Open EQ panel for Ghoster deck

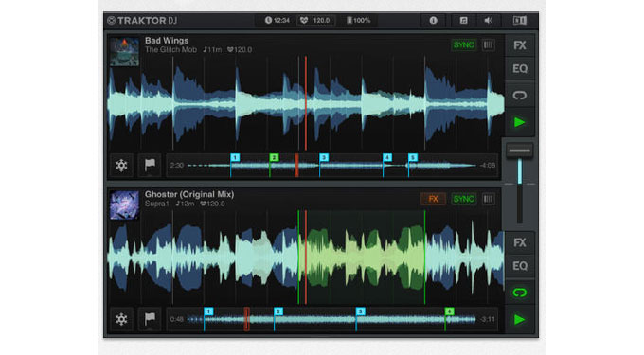(520, 266)
